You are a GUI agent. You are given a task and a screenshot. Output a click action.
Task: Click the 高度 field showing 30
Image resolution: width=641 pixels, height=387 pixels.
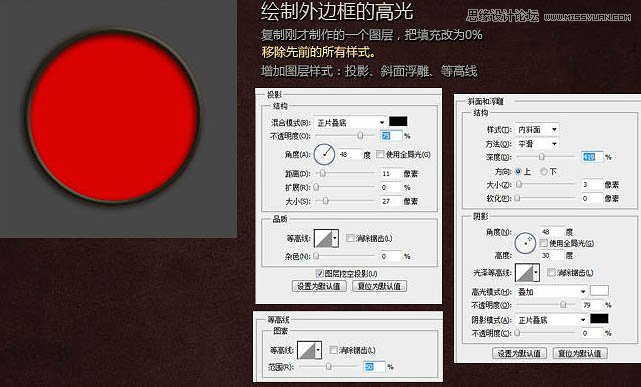pos(551,255)
